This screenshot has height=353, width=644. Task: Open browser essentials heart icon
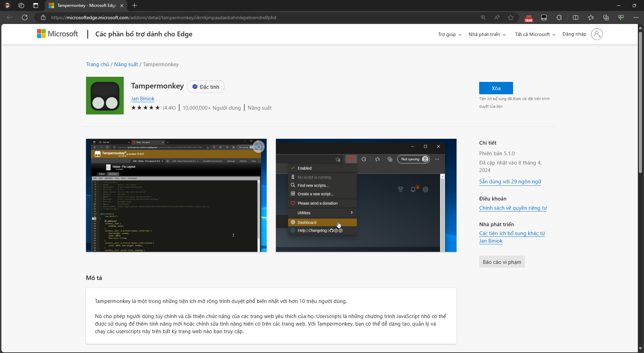621,17
